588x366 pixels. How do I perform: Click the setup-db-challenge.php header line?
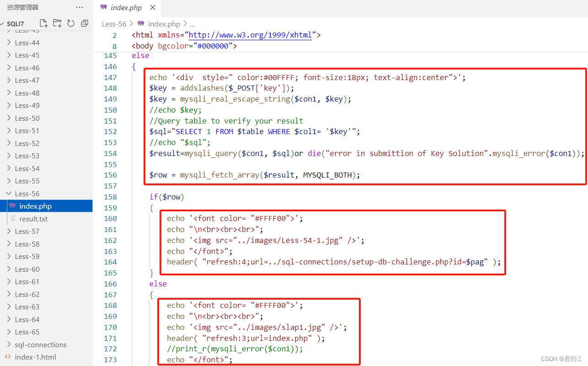click(334, 262)
